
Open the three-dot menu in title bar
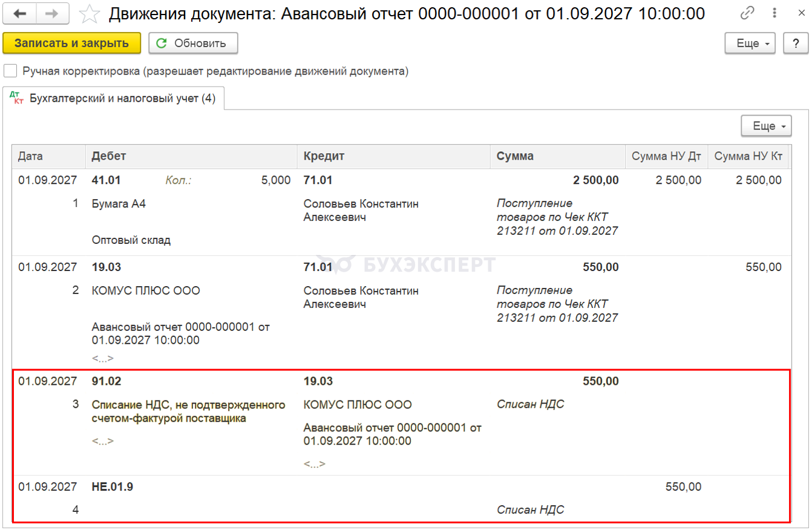(x=775, y=13)
